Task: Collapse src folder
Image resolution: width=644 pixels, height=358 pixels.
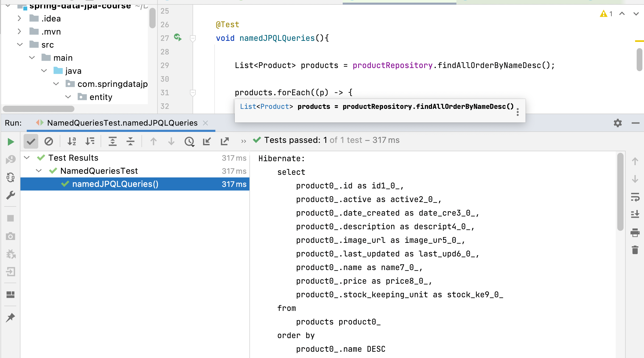Action: (20, 44)
